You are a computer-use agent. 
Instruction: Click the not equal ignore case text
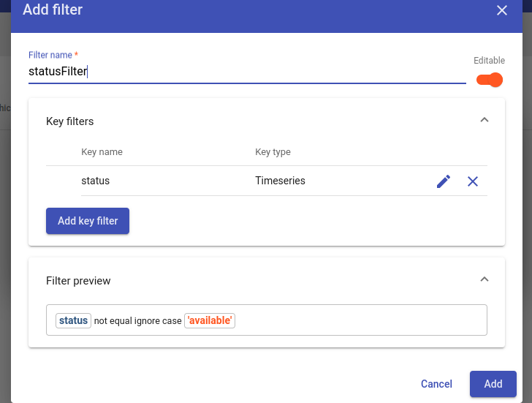click(137, 321)
